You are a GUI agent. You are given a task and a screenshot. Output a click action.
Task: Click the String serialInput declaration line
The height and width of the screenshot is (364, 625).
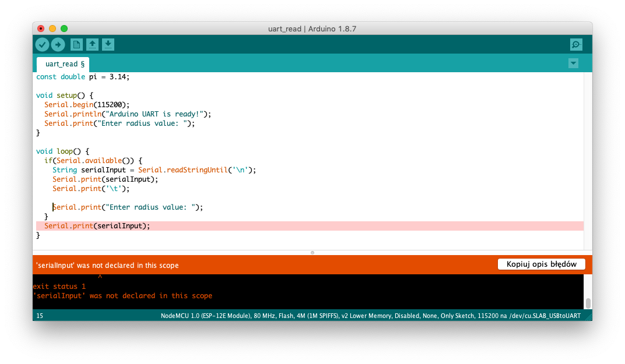click(x=154, y=170)
